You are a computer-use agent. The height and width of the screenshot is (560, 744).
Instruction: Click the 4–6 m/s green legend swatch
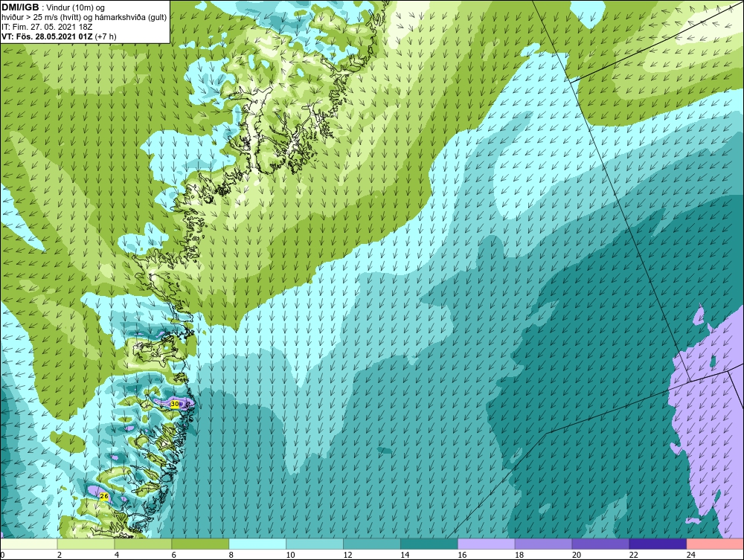coord(143,544)
